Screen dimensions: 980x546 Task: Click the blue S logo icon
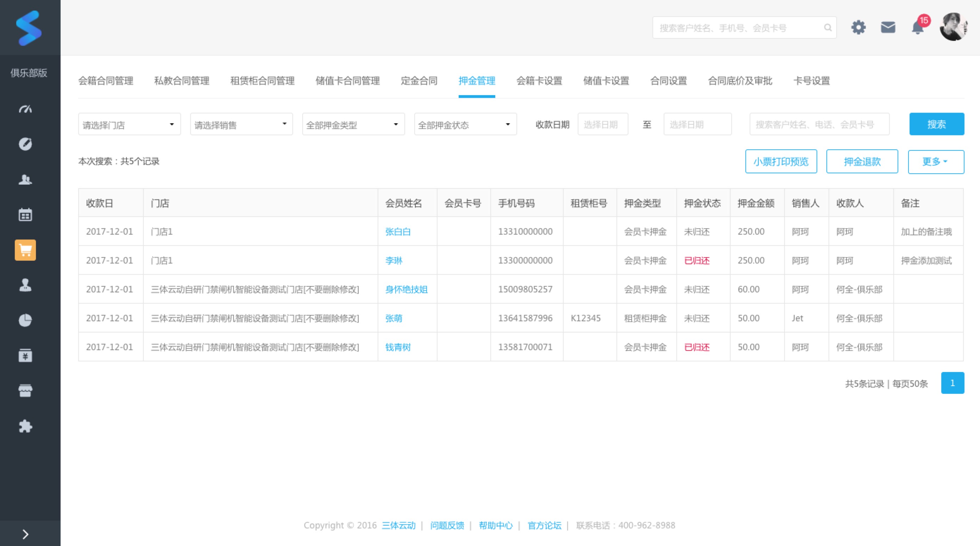(29, 28)
